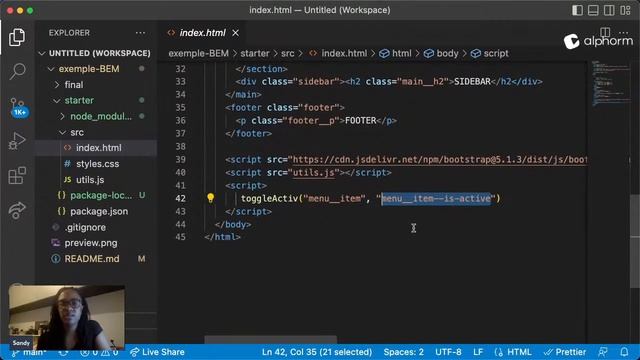Click the index.html breadcrumb
The width and height of the screenshot is (640, 360).
[x=338, y=53]
